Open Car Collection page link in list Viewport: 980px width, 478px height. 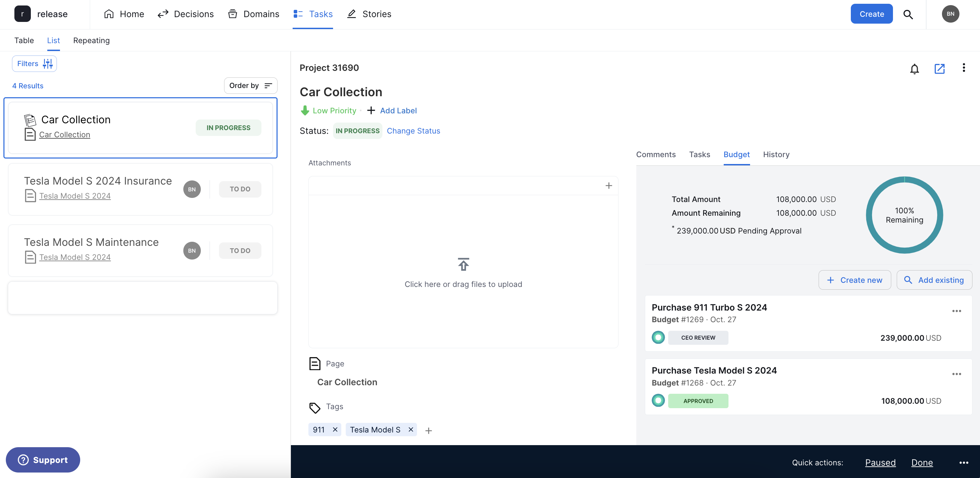65,135
